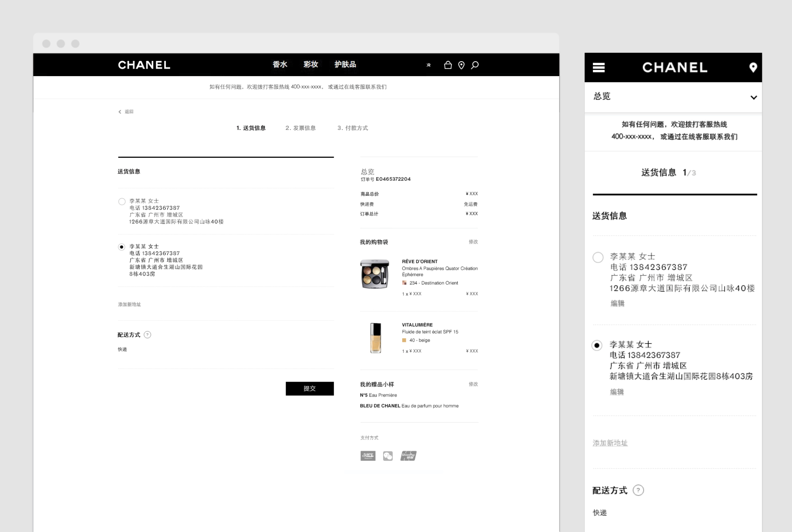792x532 pixels.
Task: Click the Alipay payment icon
Action: pos(368,456)
